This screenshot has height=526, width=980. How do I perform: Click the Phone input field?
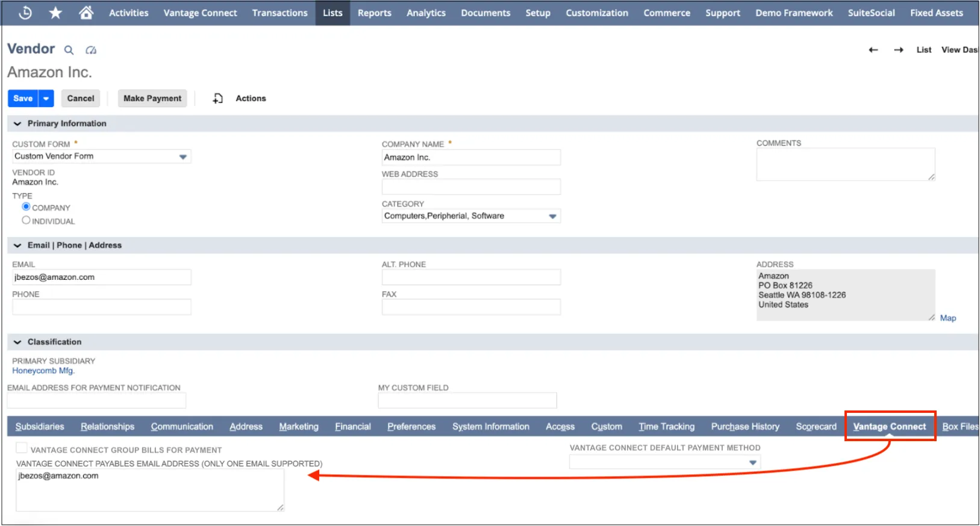point(101,307)
